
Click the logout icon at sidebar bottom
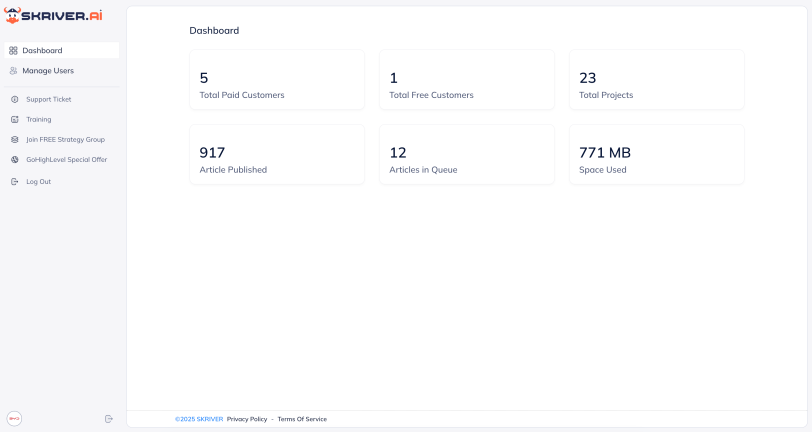108,419
